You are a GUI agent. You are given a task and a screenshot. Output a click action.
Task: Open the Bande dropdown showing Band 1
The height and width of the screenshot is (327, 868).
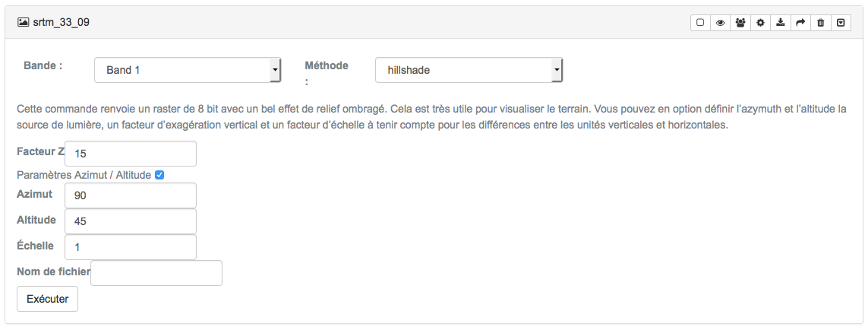click(188, 71)
